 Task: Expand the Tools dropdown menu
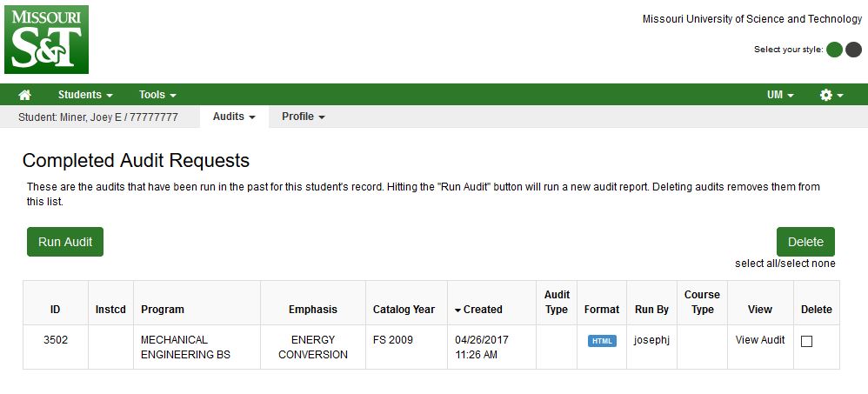(157, 95)
